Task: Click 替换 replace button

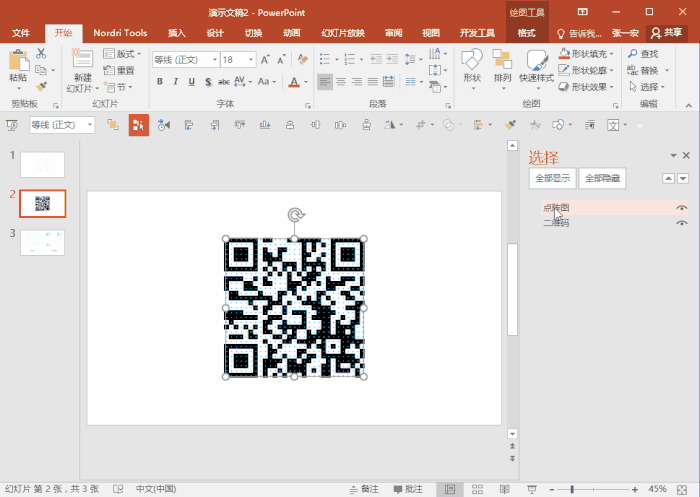Action: (643, 71)
